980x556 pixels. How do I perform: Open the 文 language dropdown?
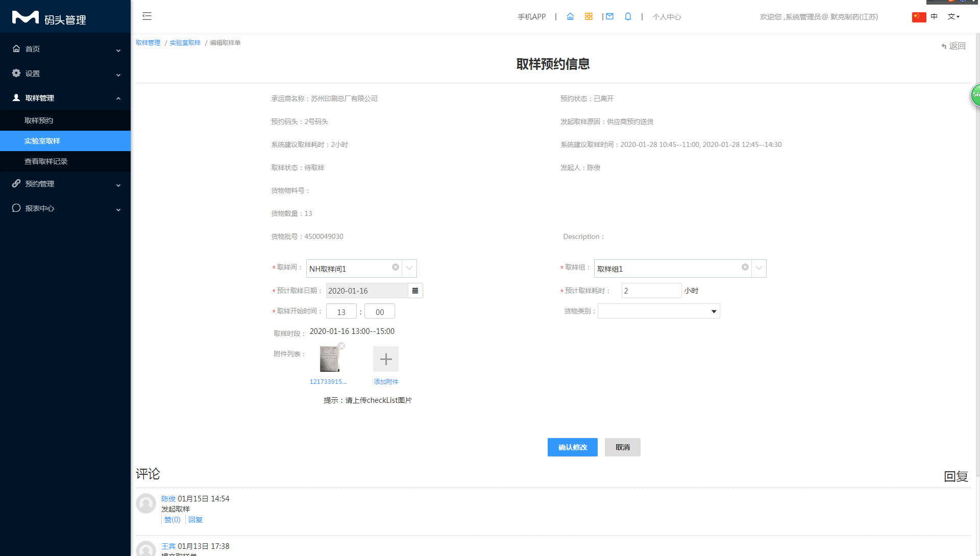tap(953, 16)
